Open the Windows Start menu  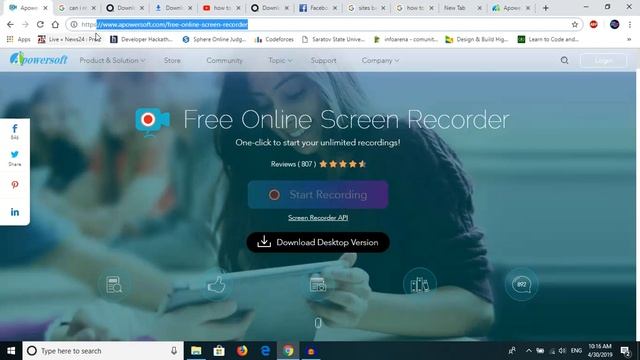[x=11, y=351]
